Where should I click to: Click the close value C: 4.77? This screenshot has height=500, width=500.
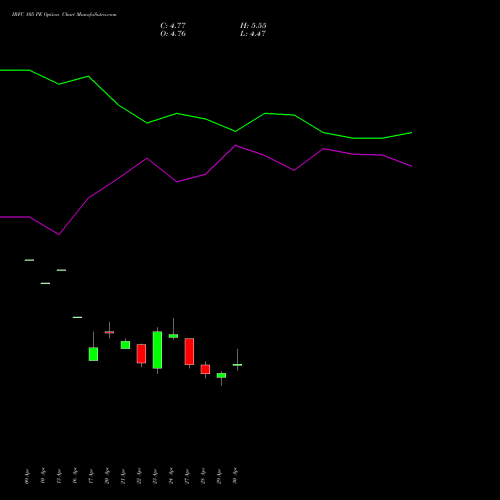(x=173, y=26)
